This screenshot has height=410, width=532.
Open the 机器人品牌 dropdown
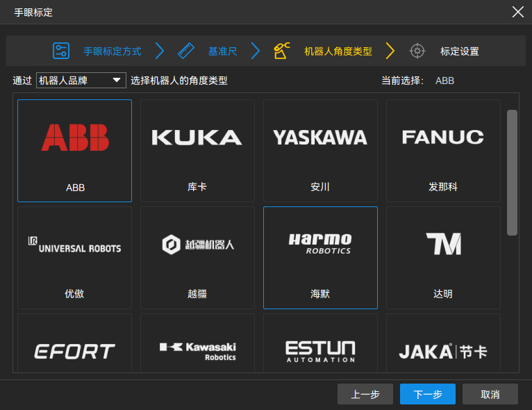tap(81, 81)
